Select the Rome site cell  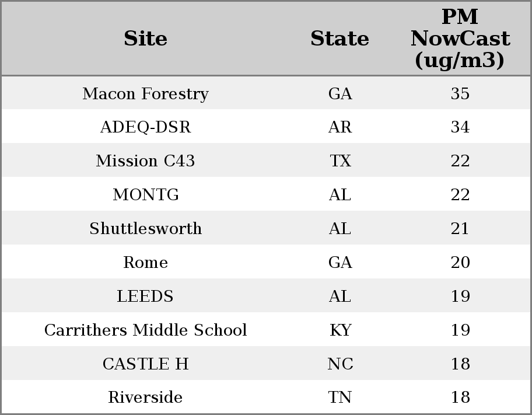145,262
